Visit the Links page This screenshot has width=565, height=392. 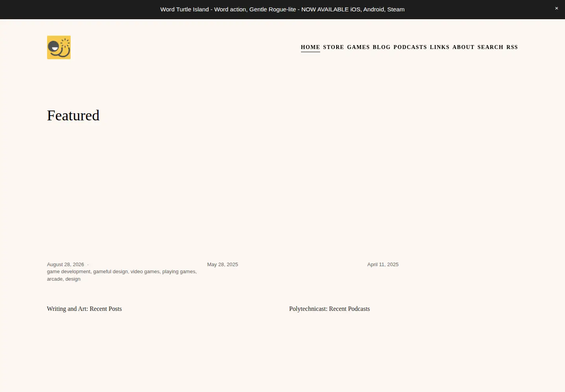click(x=439, y=47)
